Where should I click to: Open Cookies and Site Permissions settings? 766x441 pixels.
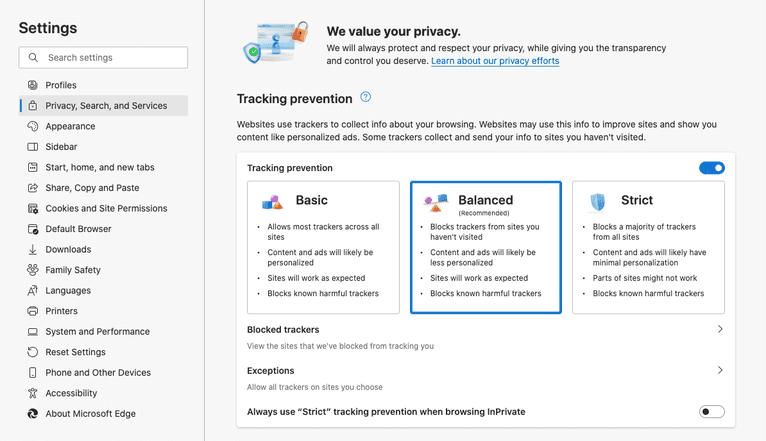point(106,208)
